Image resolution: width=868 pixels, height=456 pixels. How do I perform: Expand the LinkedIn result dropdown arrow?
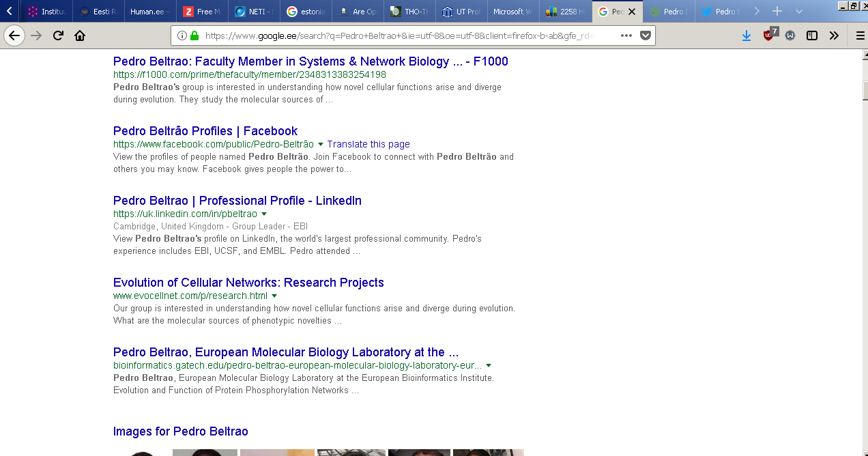(x=264, y=214)
